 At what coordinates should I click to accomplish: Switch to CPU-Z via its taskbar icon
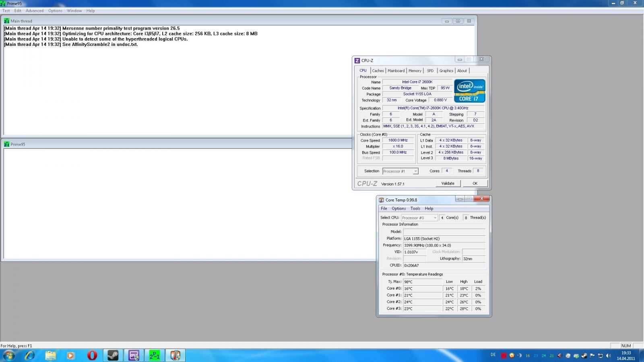134,356
